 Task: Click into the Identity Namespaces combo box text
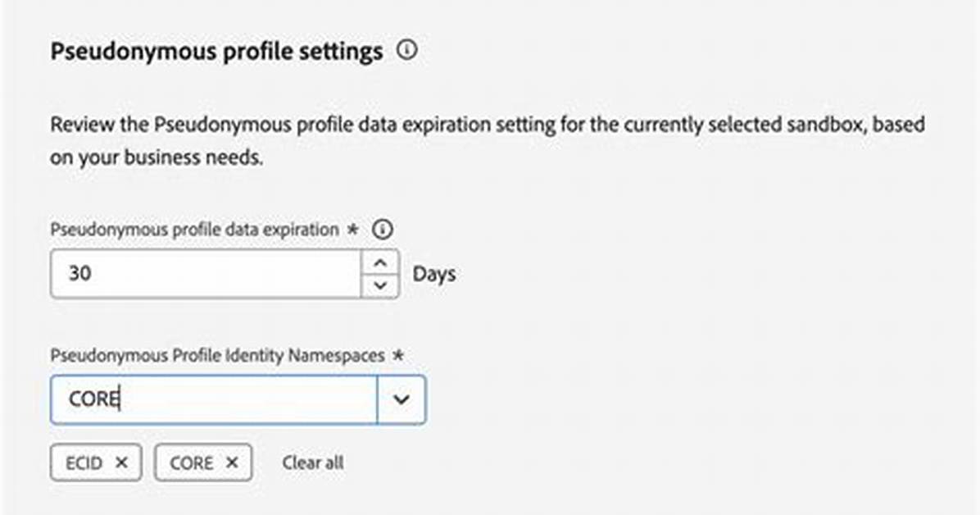coord(214,399)
